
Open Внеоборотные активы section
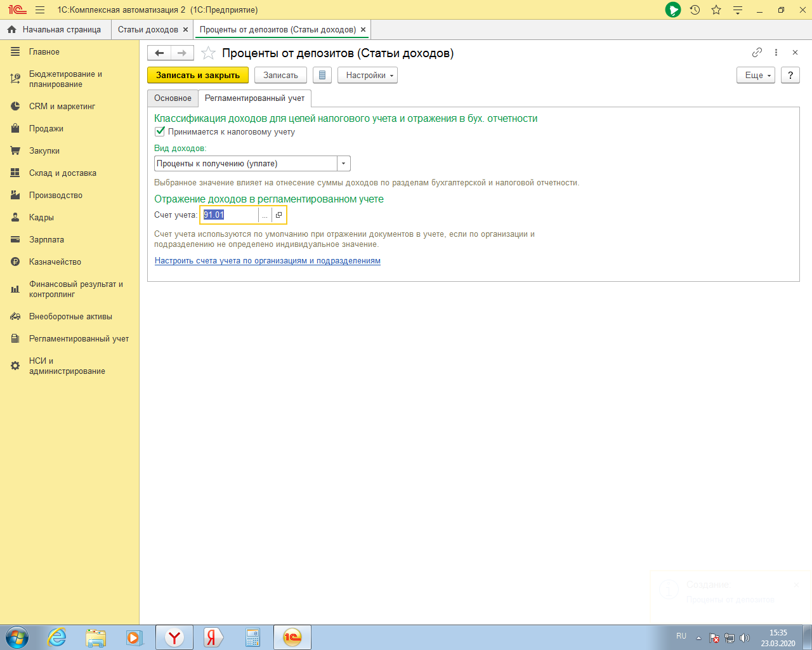[70, 317]
